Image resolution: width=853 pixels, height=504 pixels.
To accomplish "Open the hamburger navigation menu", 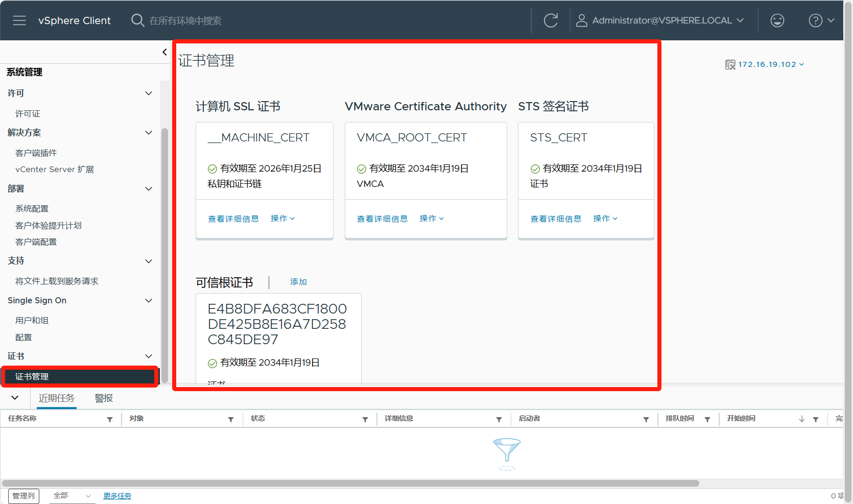I will 19,20.
